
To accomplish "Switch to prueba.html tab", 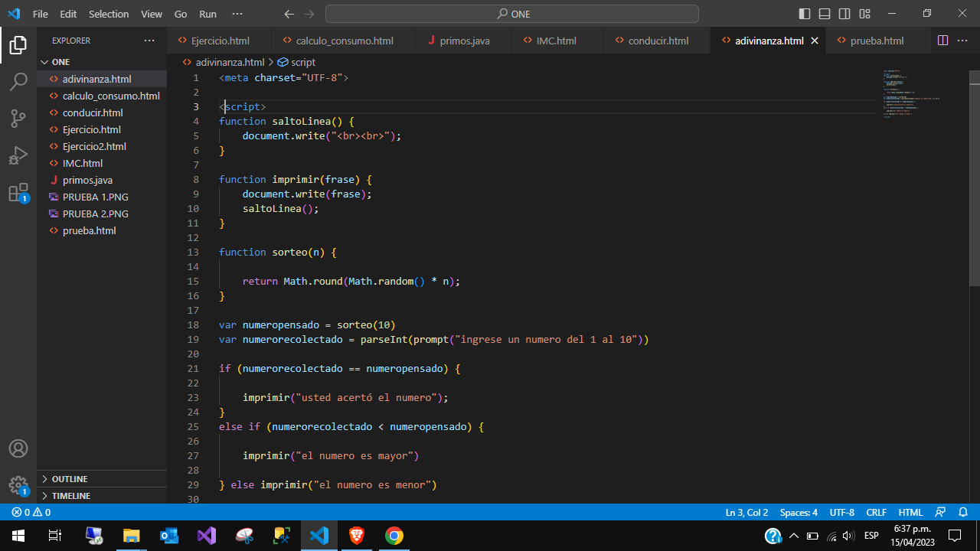I will tap(877, 41).
